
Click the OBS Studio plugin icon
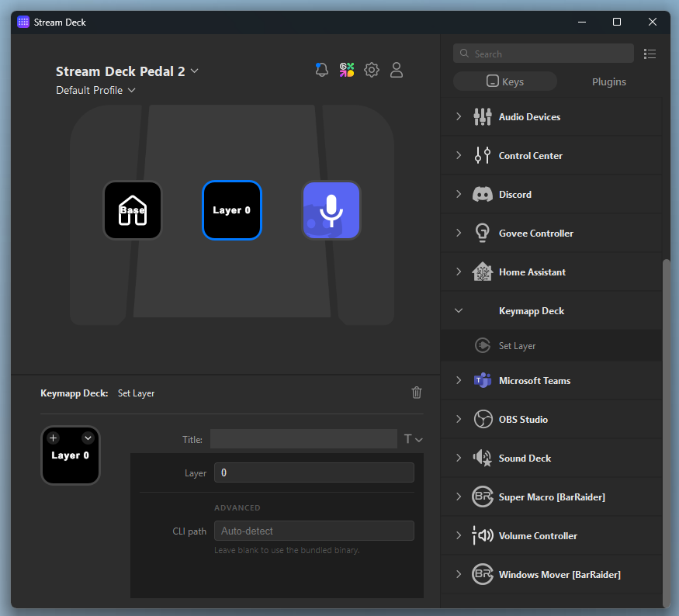click(482, 419)
